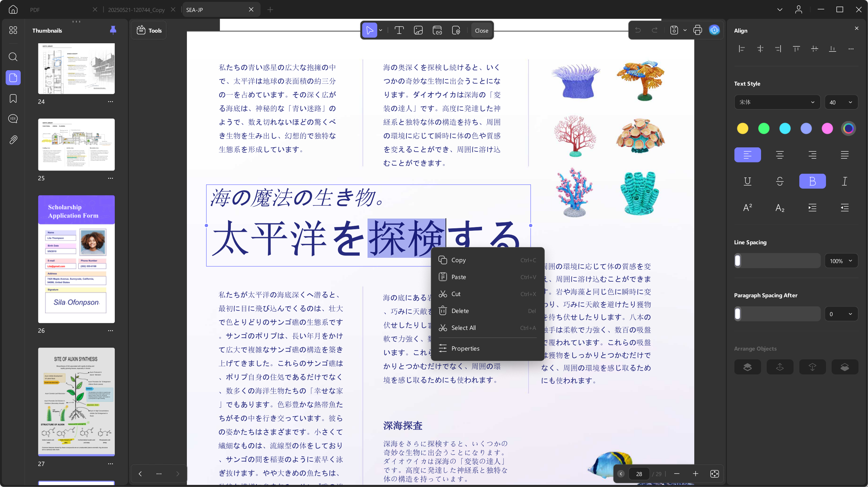Viewport: 868px width, 487px height.
Task: Open the Tools button
Action: point(149,30)
